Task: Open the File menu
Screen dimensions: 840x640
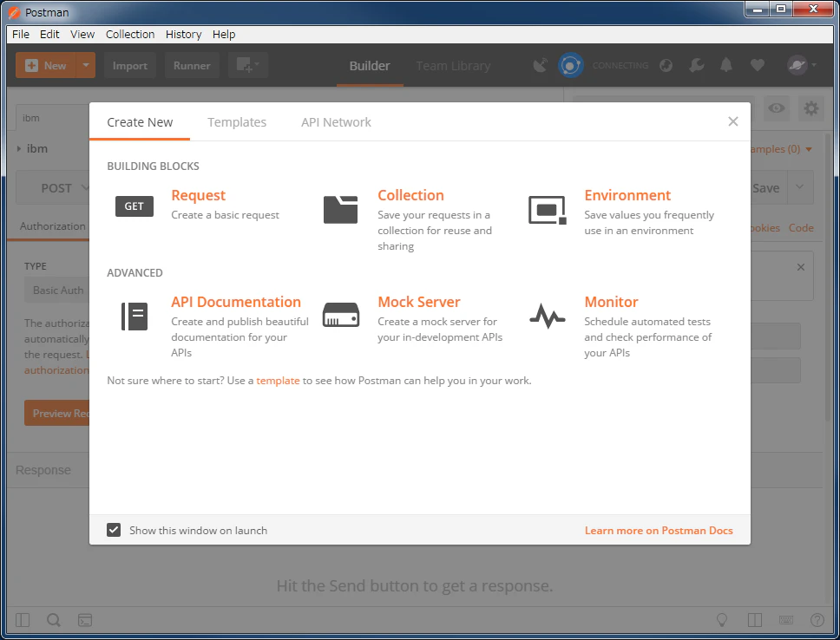Action: 21,35
